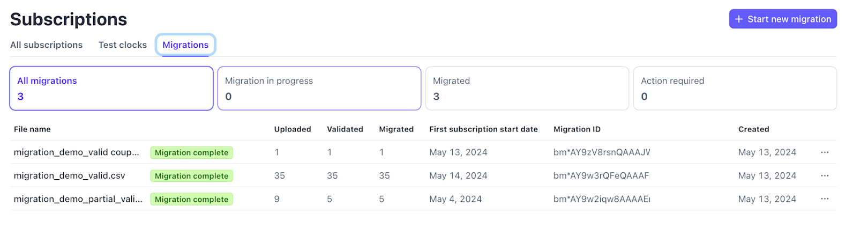The height and width of the screenshot is (242, 868).
Task: Open the migration_demo_valid coupon row's three-dot menu
Action: (x=825, y=152)
